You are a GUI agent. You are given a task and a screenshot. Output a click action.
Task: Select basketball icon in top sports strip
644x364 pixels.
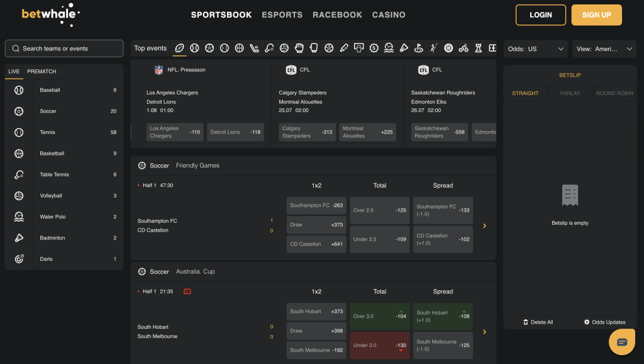coord(240,48)
